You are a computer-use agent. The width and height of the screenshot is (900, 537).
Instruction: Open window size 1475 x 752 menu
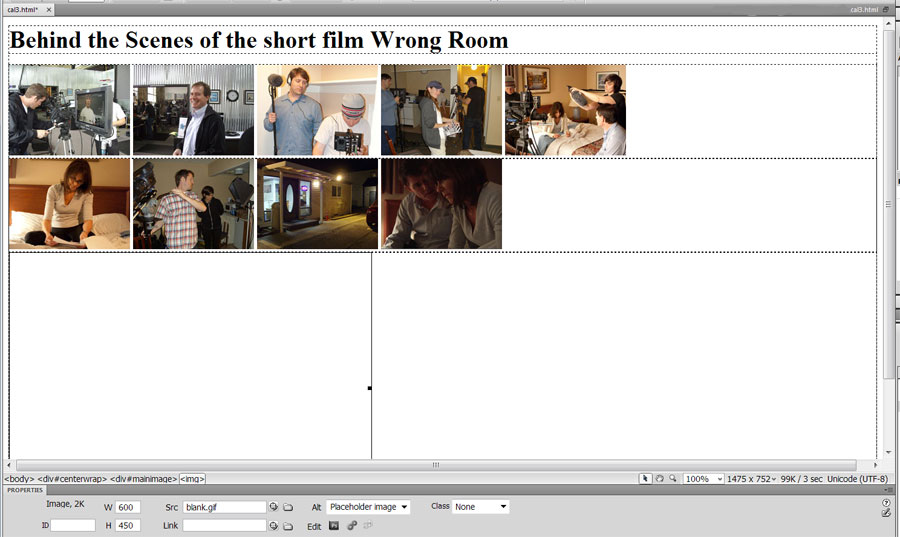coord(751,479)
